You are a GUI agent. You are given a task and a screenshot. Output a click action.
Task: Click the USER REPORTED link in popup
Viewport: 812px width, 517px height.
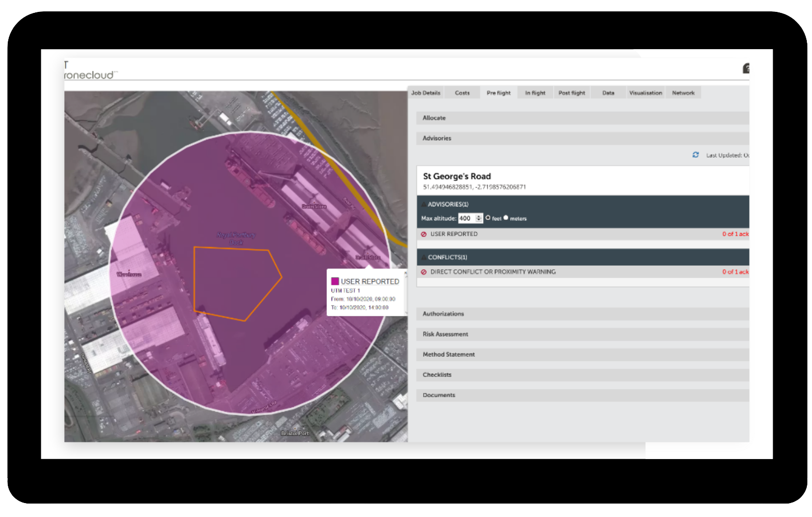click(x=370, y=282)
